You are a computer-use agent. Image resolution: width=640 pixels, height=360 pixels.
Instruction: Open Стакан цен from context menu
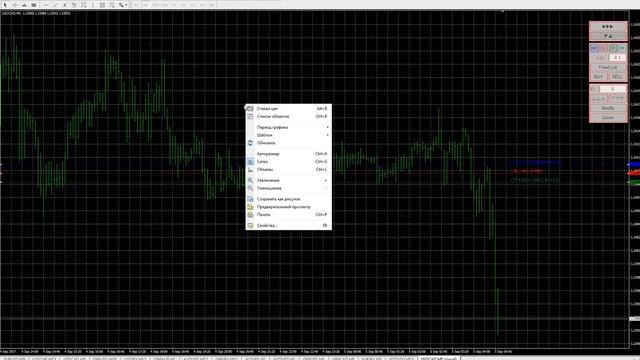289,109
